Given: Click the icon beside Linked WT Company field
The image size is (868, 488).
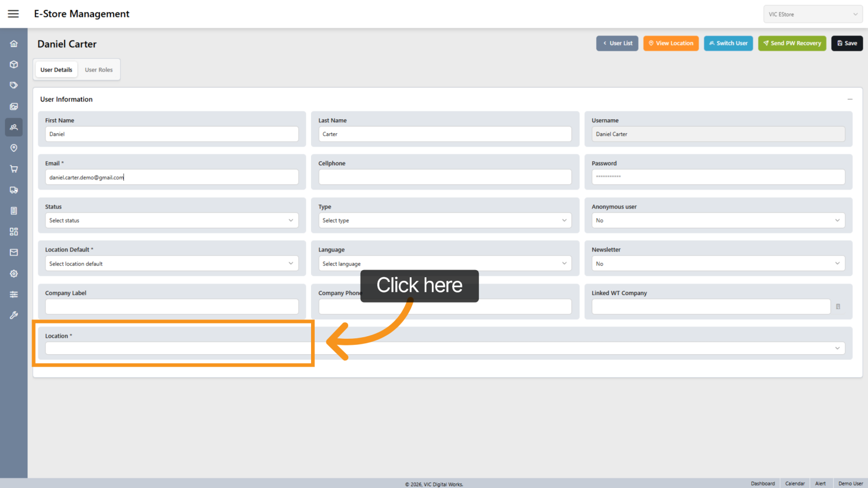Looking at the screenshot, I should 838,307.
